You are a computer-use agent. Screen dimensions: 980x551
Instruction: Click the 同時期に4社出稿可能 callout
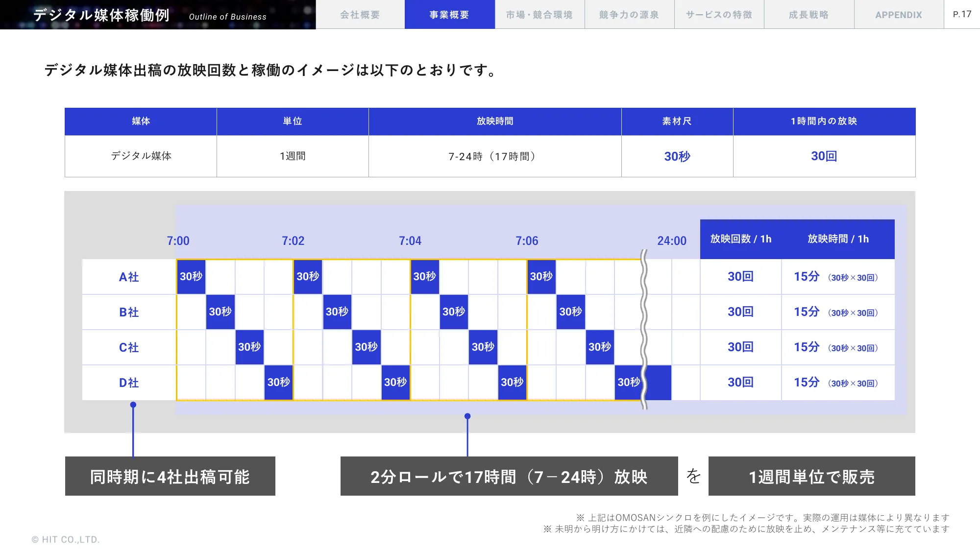171,476
